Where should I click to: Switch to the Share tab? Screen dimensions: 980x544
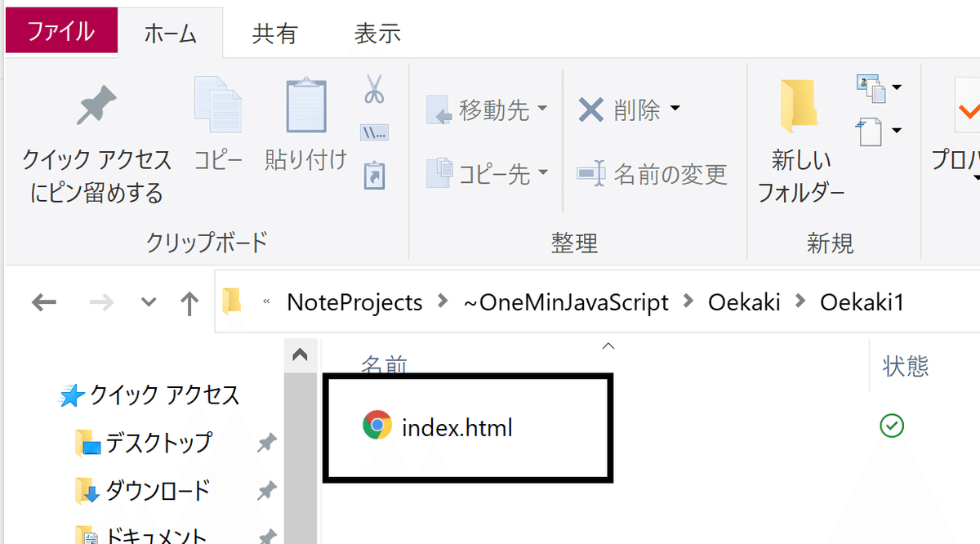click(x=274, y=33)
